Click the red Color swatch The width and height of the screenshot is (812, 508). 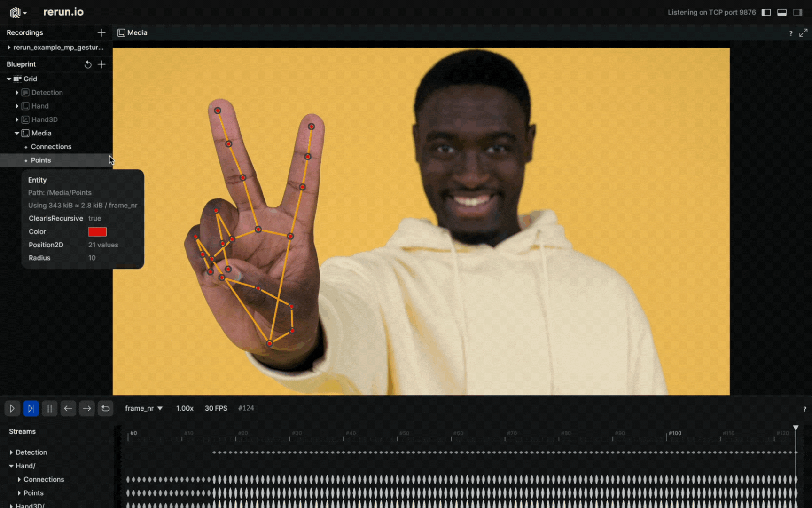(x=97, y=231)
